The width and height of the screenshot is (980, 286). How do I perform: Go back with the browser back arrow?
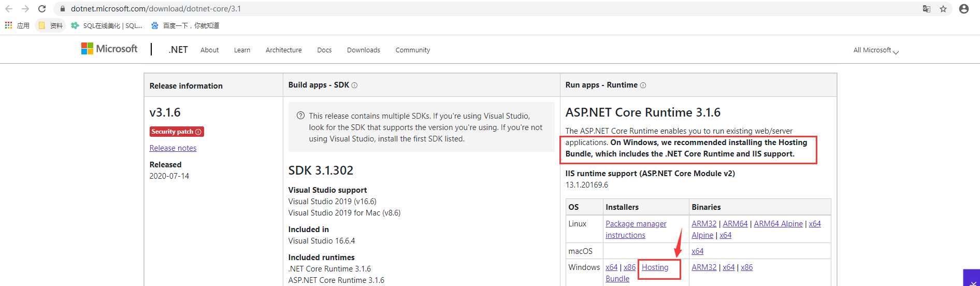(9, 9)
